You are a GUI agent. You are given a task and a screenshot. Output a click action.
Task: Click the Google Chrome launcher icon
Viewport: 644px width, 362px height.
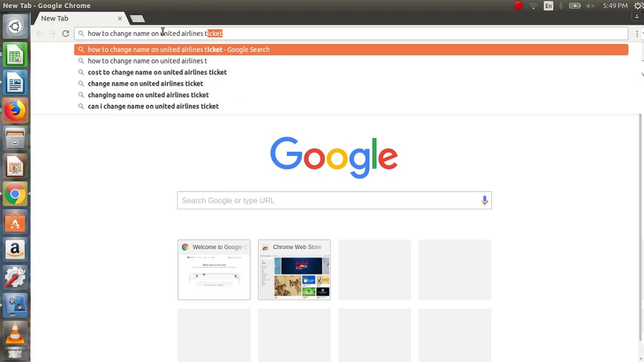pos(15,194)
